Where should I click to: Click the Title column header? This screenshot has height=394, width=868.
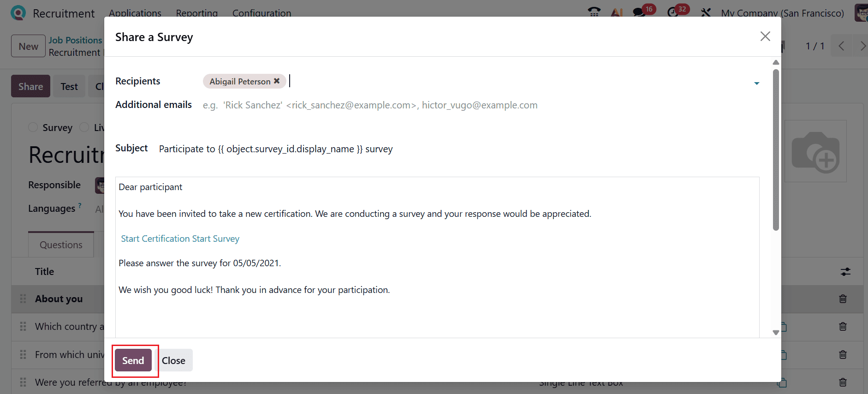pos(45,272)
